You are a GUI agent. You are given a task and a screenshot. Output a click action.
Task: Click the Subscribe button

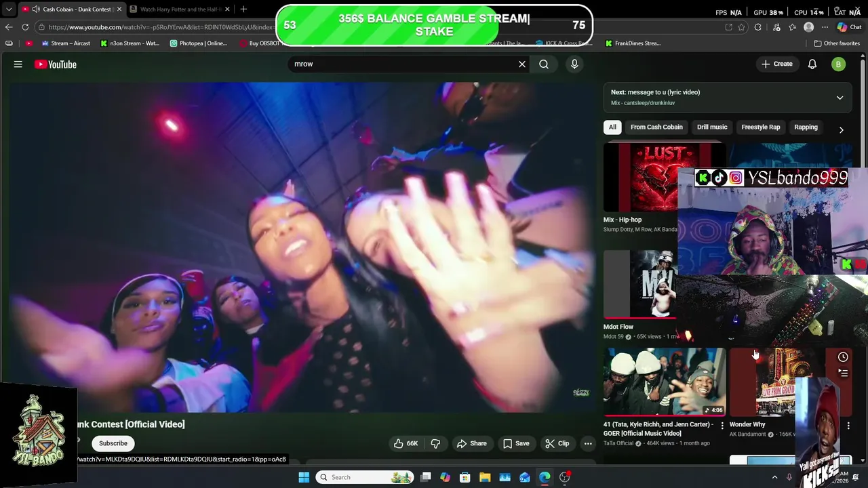[113, 443]
